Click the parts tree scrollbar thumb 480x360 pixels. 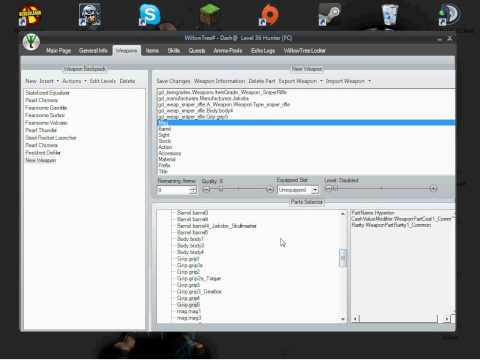pos(343,258)
